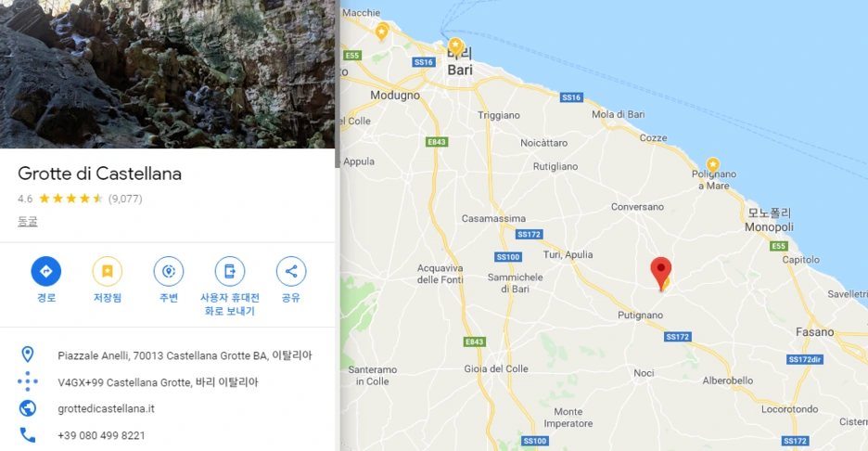Click the side panel scrollbar handle
This screenshot has width=868, height=451.
click(338, 84)
